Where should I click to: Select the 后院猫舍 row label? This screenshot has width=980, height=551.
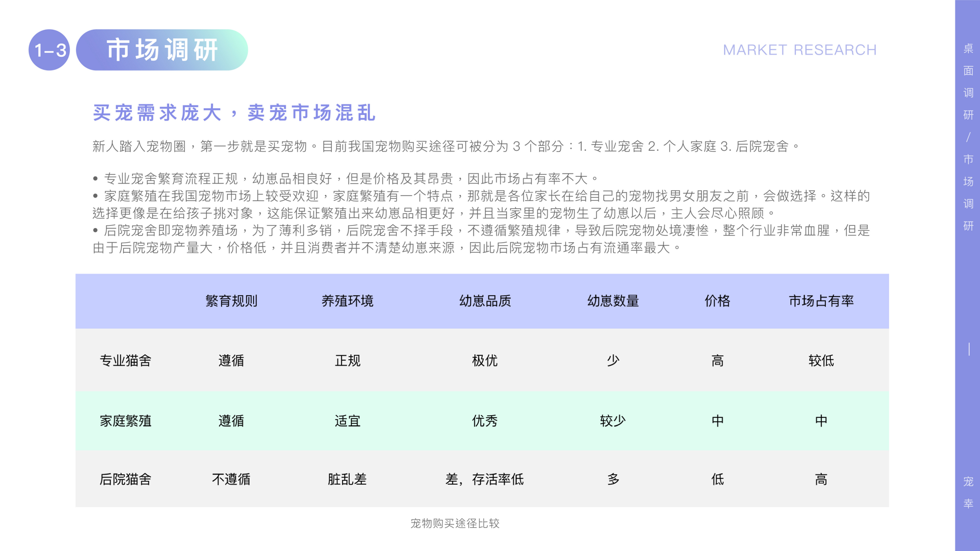[x=125, y=479]
